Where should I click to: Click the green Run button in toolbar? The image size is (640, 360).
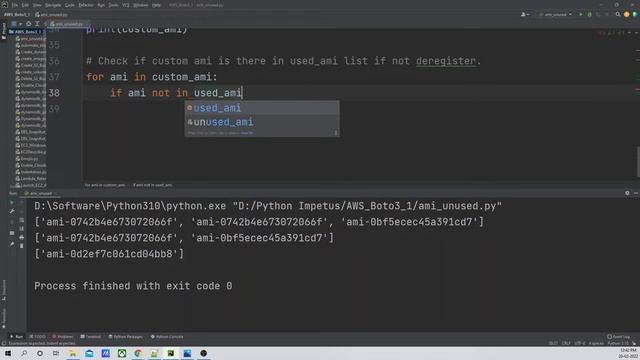point(581,15)
